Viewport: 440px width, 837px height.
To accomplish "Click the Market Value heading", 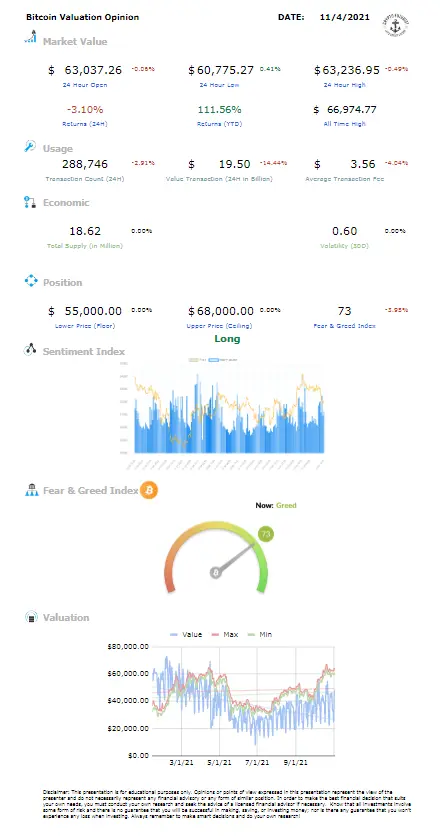I will [x=75, y=41].
